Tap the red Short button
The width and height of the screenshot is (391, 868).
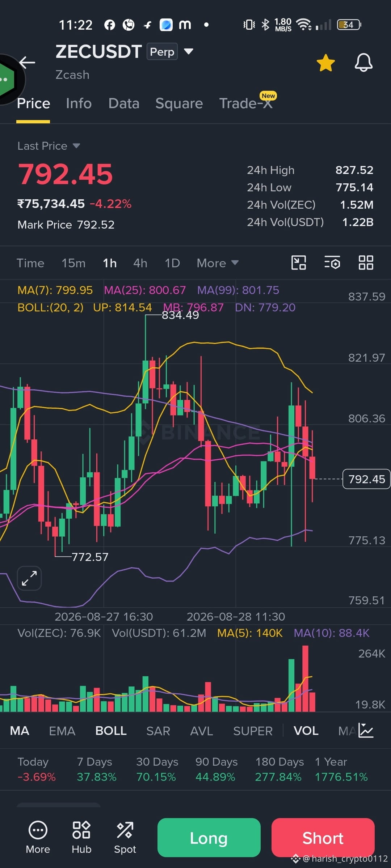click(323, 838)
